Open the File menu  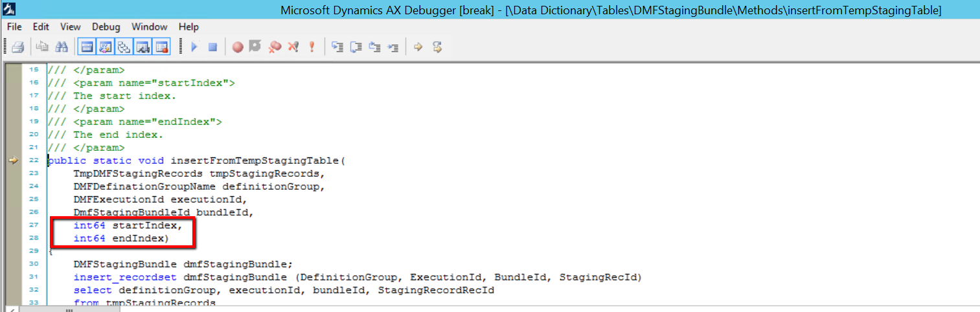point(14,27)
